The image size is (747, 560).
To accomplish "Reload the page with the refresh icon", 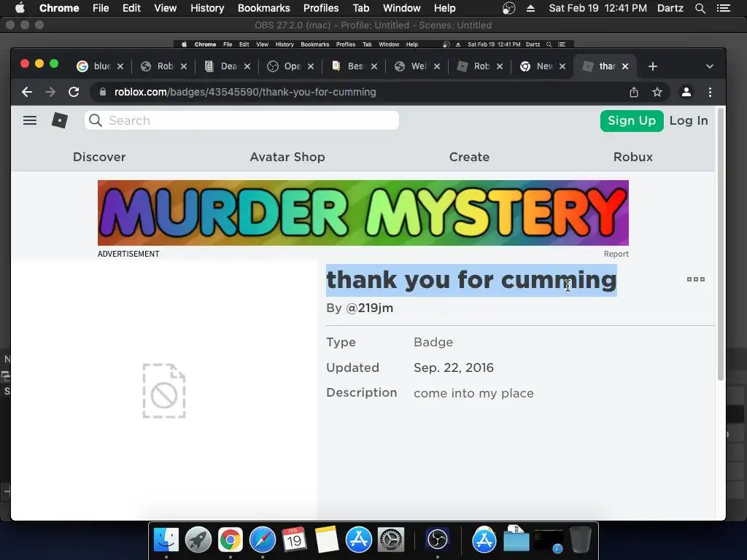I will (x=74, y=92).
